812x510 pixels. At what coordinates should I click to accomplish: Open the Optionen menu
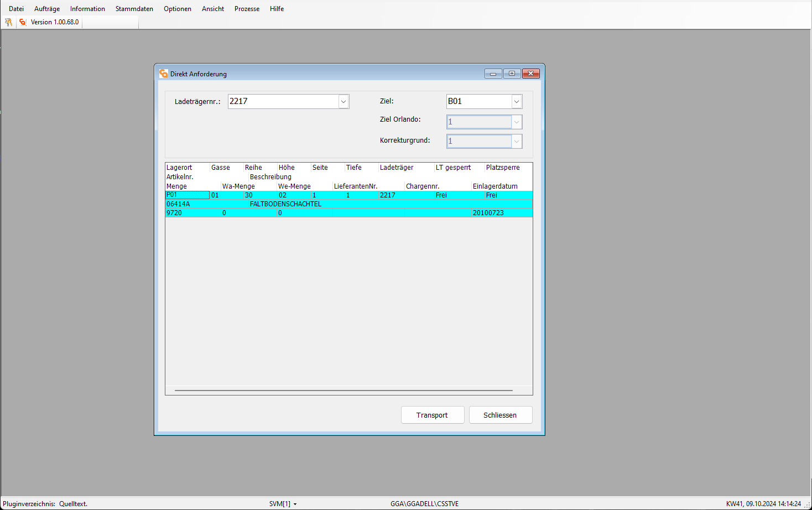[x=178, y=9]
